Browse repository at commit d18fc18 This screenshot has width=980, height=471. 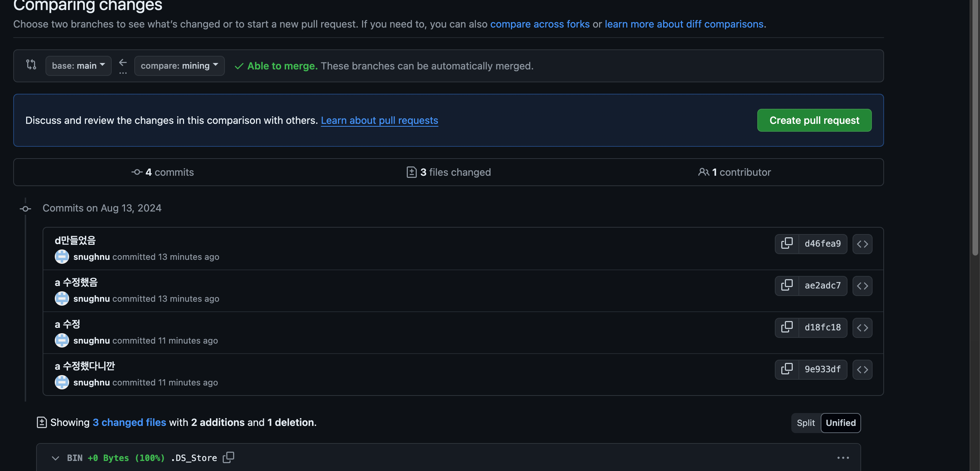[862, 327]
